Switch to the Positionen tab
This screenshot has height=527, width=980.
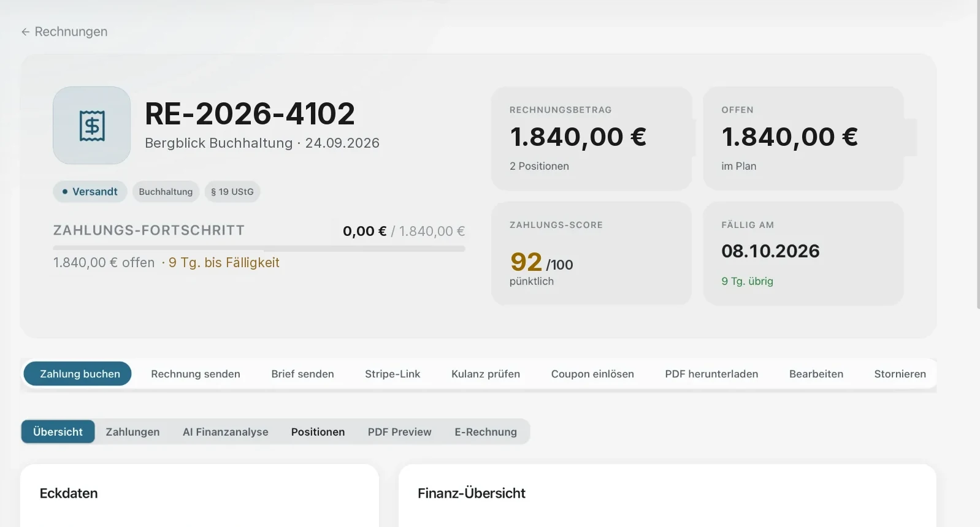click(318, 432)
